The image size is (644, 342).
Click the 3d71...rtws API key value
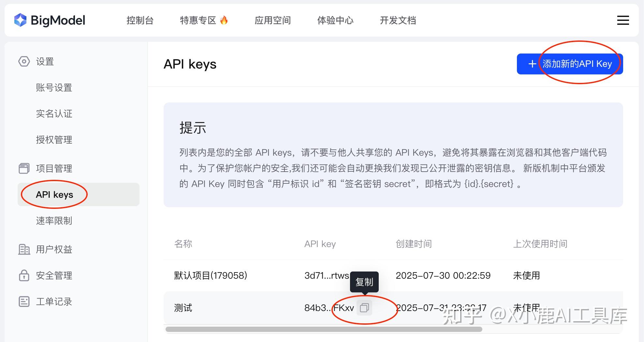(x=327, y=275)
